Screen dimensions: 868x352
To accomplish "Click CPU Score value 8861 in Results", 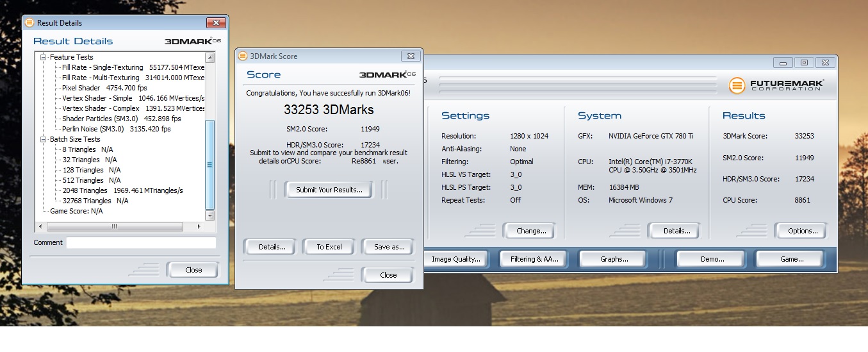I will (803, 200).
